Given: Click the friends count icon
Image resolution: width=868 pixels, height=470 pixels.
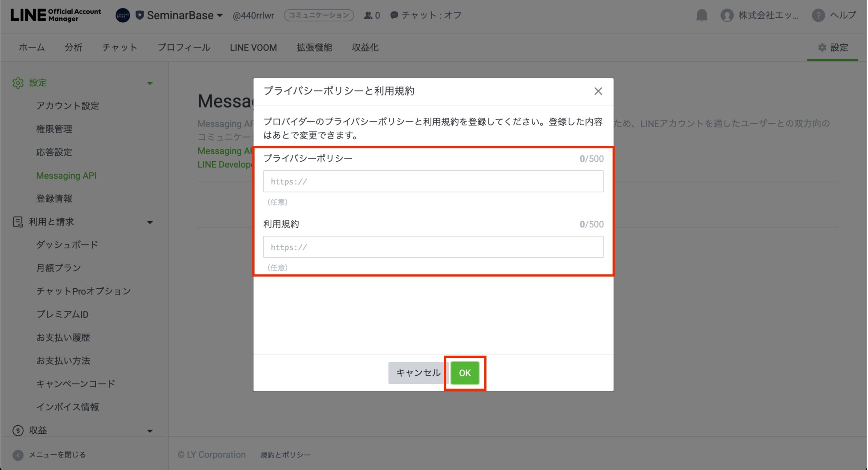Looking at the screenshot, I should click(x=368, y=15).
